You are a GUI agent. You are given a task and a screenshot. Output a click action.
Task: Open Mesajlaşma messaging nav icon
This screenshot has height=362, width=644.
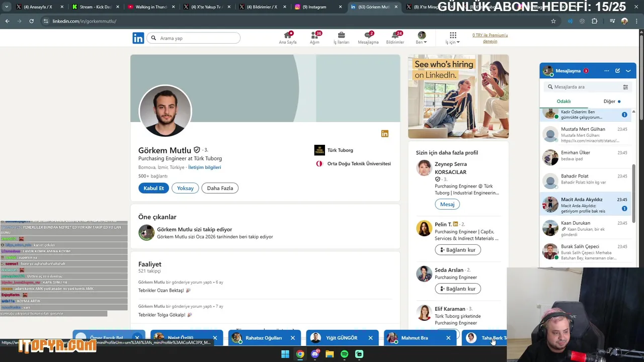point(368,38)
